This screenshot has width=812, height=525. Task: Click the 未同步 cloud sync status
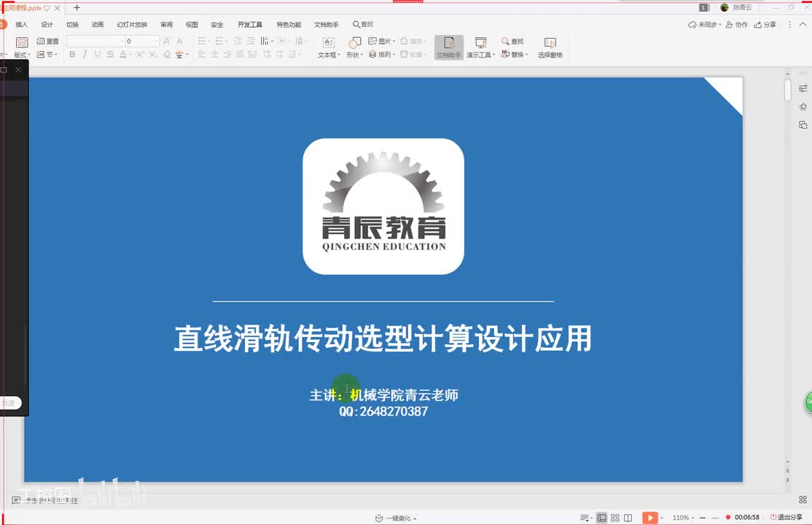click(704, 24)
